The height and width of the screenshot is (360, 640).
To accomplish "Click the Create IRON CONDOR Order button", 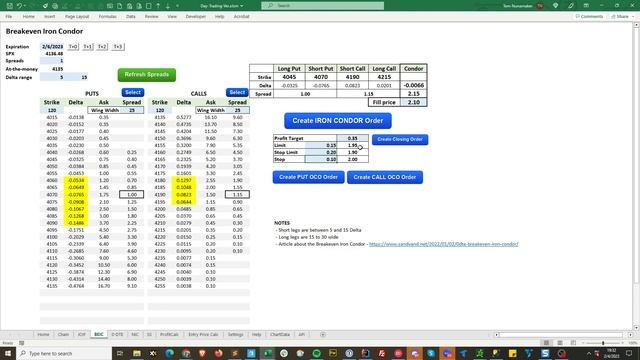I will pyautogui.click(x=338, y=121).
